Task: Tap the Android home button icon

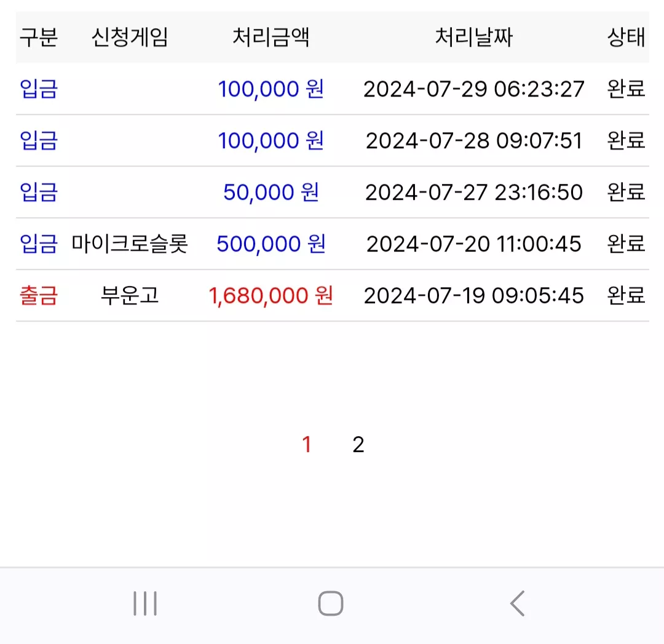Action: click(330, 603)
